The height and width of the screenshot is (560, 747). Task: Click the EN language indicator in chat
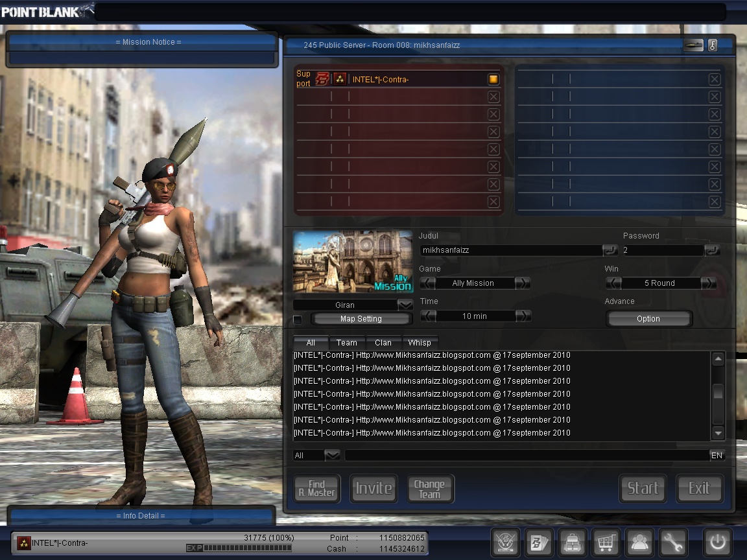click(x=717, y=455)
